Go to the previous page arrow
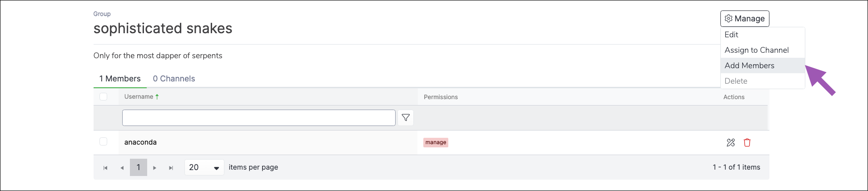This screenshot has height=191, width=868. tap(122, 168)
